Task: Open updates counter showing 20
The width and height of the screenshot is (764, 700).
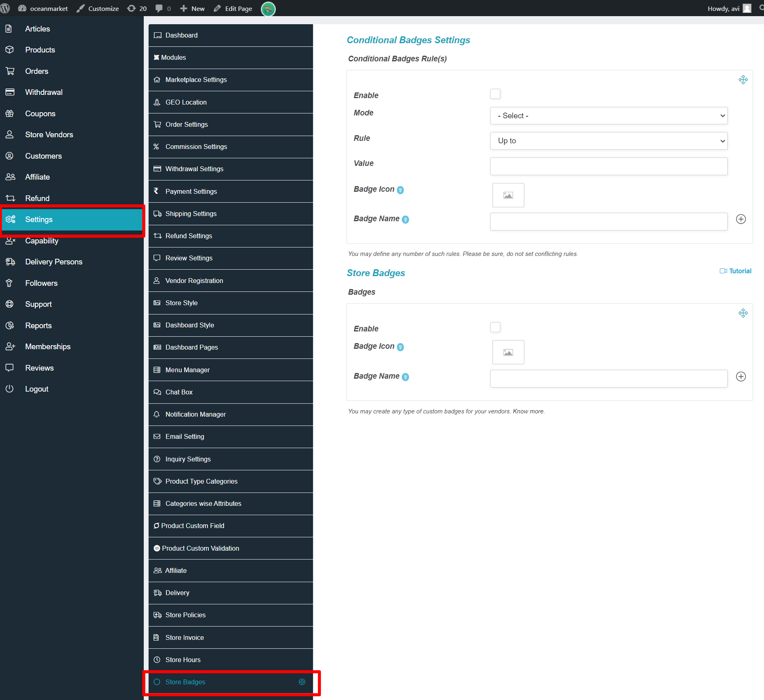Action: pos(137,8)
